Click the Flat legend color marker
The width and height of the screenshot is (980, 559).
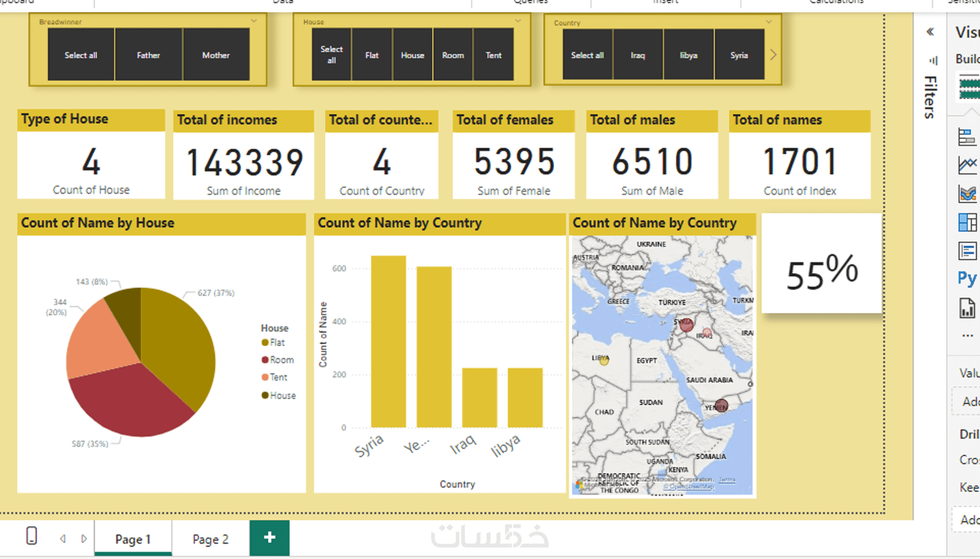[265, 342]
